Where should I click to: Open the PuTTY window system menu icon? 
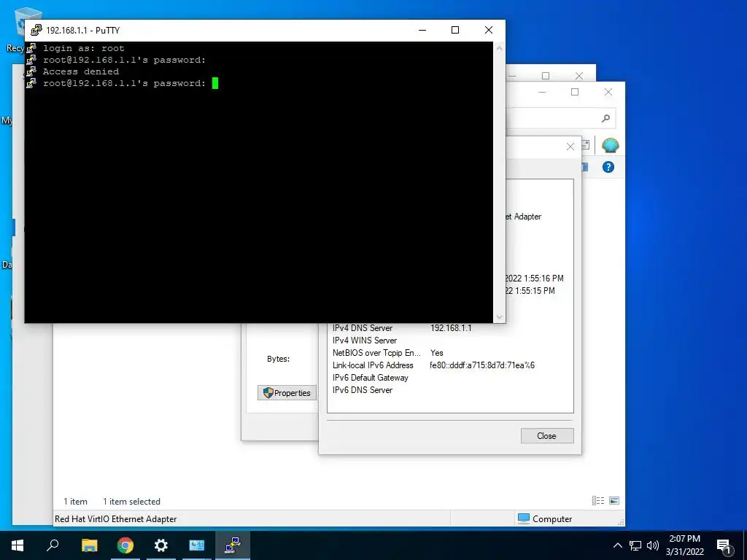pyautogui.click(x=36, y=30)
